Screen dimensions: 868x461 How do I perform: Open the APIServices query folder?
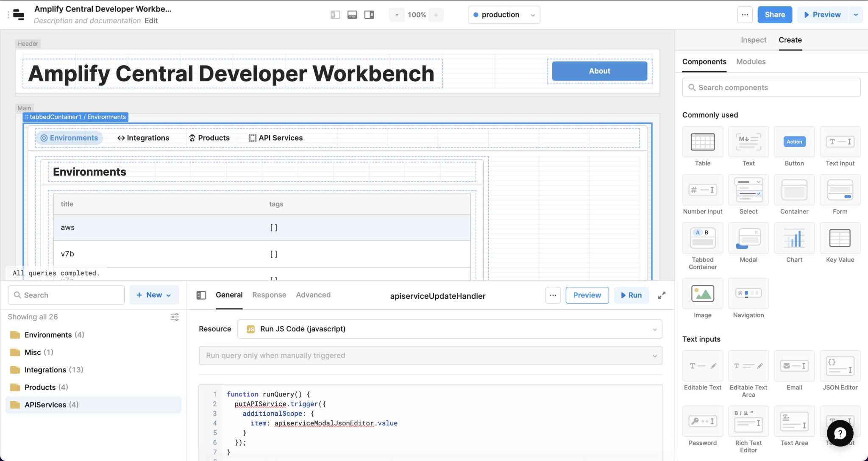(x=51, y=405)
